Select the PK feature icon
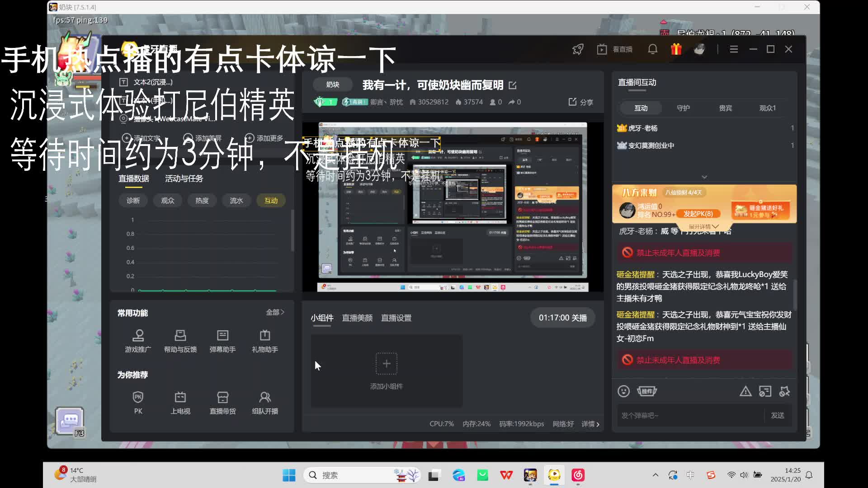Screen dimensions: 868x488 tap(138, 402)
